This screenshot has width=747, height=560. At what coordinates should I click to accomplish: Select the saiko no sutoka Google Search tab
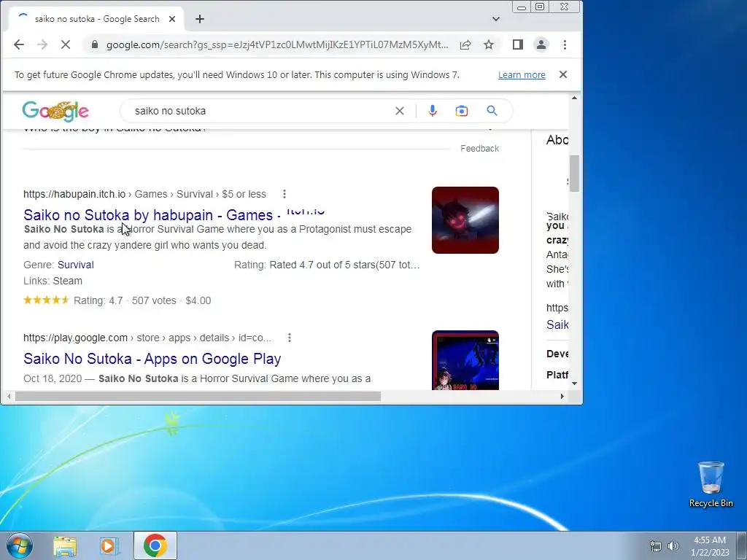(x=97, y=19)
